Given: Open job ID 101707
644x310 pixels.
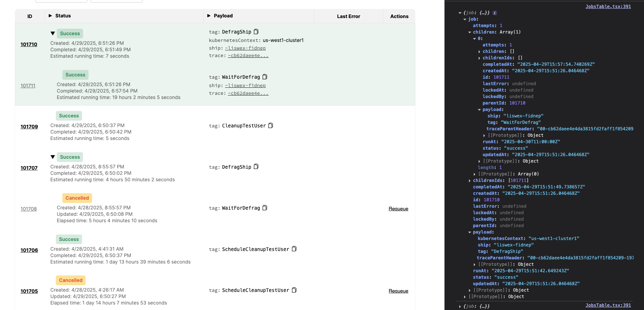Looking at the screenshot, I should tap(29, 168).
